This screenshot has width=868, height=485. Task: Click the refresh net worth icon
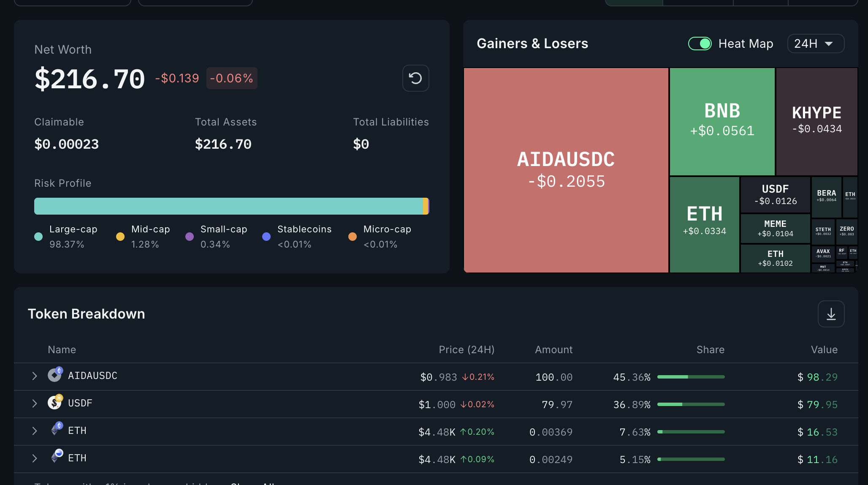tap(415, 78)
